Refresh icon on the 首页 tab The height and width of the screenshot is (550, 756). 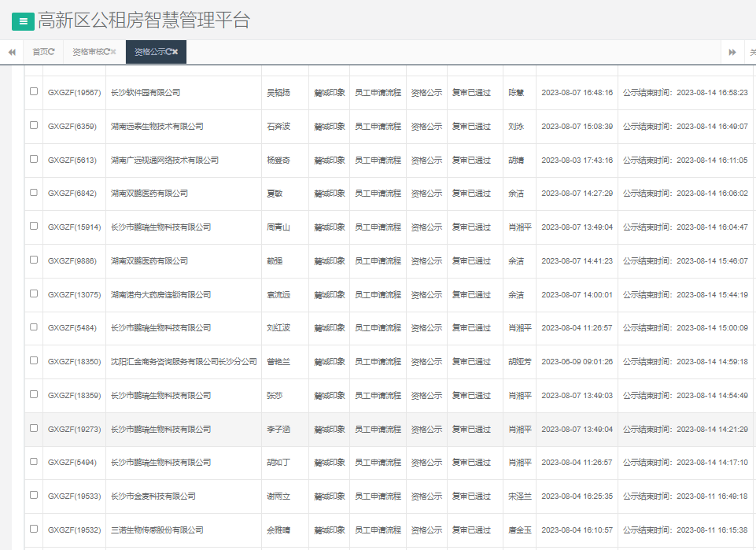tap(52, 52)
